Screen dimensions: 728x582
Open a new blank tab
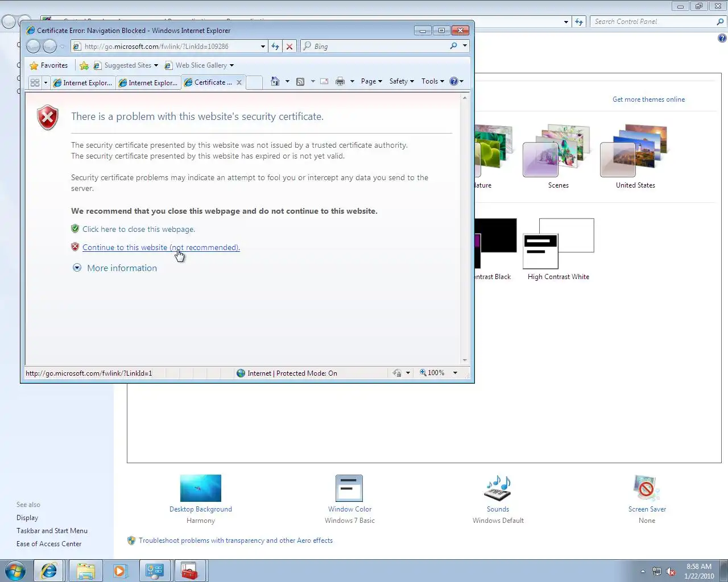(x=254, y=82)
